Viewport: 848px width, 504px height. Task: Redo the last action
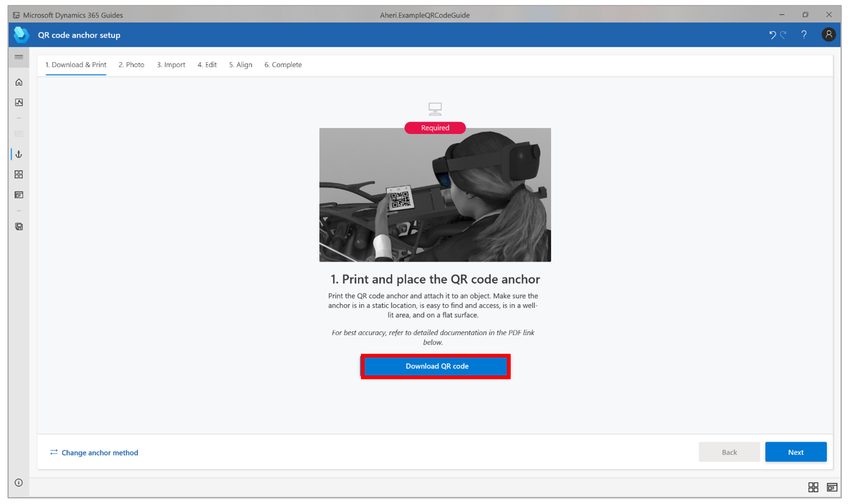point(784,35)
